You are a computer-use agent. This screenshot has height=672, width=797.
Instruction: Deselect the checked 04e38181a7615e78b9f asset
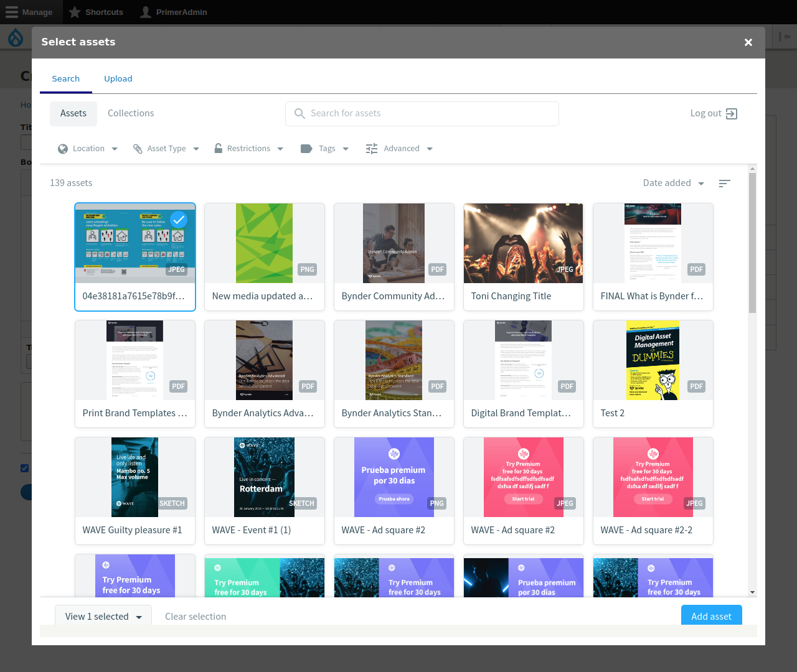pos(179,219)
